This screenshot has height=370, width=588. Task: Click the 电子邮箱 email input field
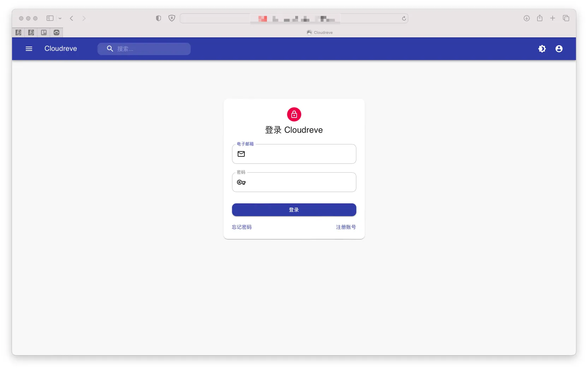294,154
